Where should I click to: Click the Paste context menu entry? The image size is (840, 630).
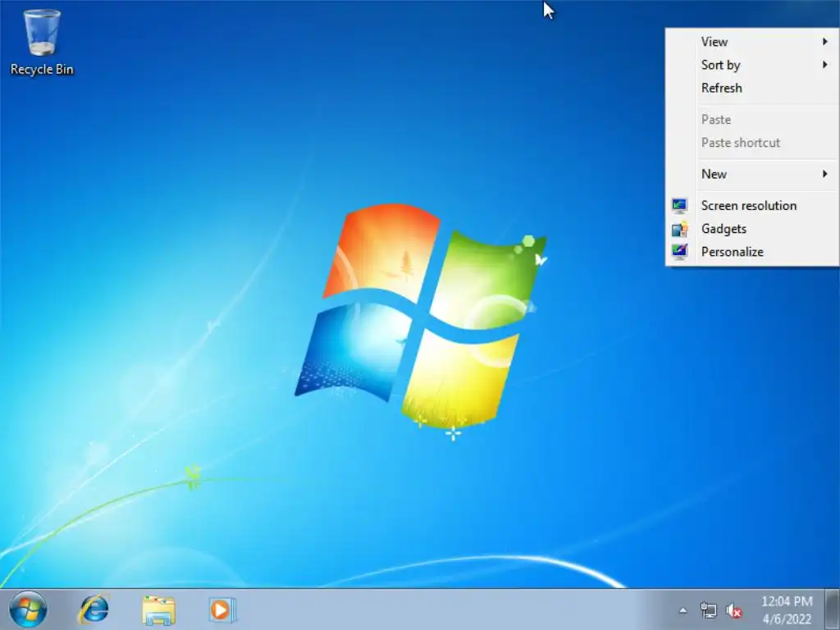[x=752, y=120]
